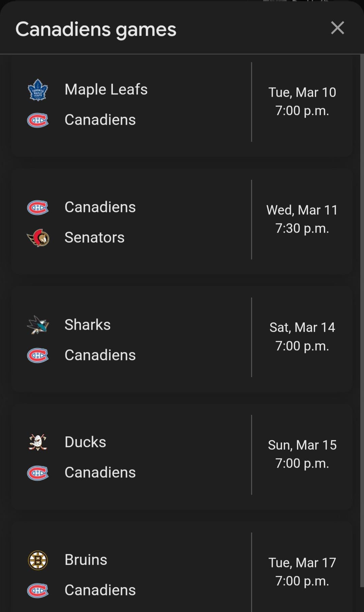Click Canadiens logo in Maple Leafs game
The image size is (364, 612).
coord(38,120)
